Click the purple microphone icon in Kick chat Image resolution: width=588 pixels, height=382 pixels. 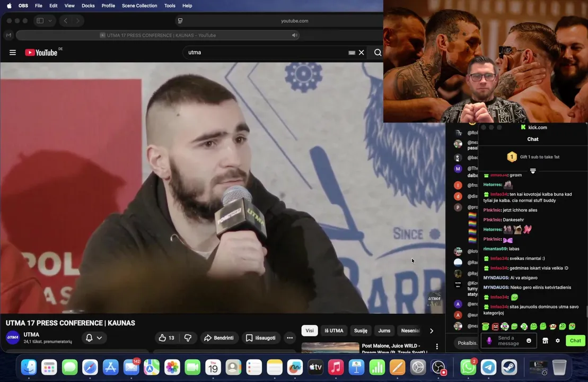pos(489,341)
